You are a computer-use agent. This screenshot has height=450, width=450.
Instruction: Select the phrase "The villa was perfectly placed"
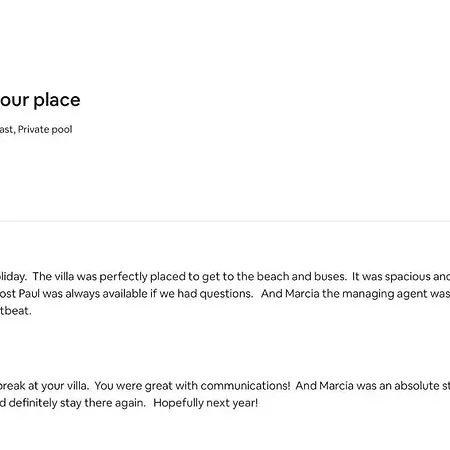90,277
